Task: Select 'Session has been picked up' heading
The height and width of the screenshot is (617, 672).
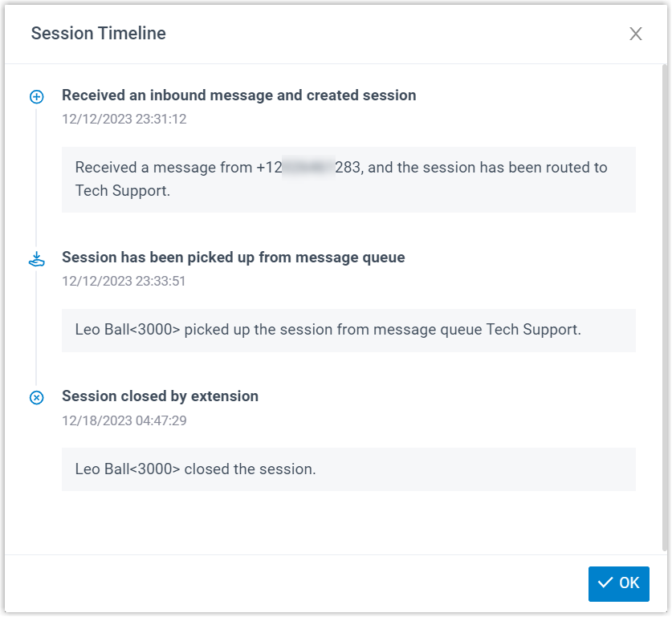Action: (233, 258)
